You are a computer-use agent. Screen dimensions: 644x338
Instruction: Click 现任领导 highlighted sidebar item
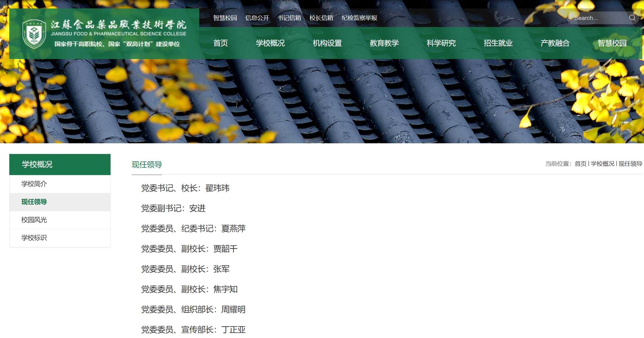click(x=34, y=202)
